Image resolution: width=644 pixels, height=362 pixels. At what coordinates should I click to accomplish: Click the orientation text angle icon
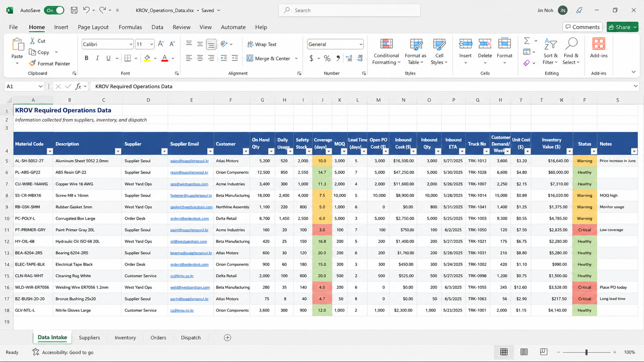pyautogui.click(x=224, y=44)
